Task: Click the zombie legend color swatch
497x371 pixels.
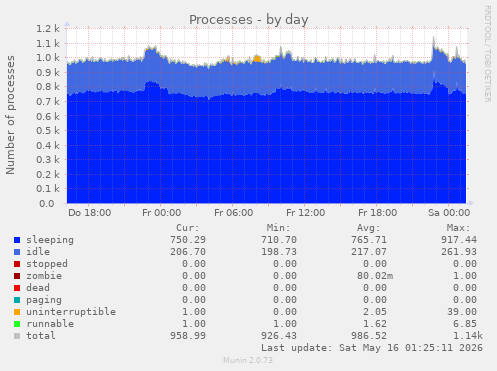Action: tap(17, 276)
